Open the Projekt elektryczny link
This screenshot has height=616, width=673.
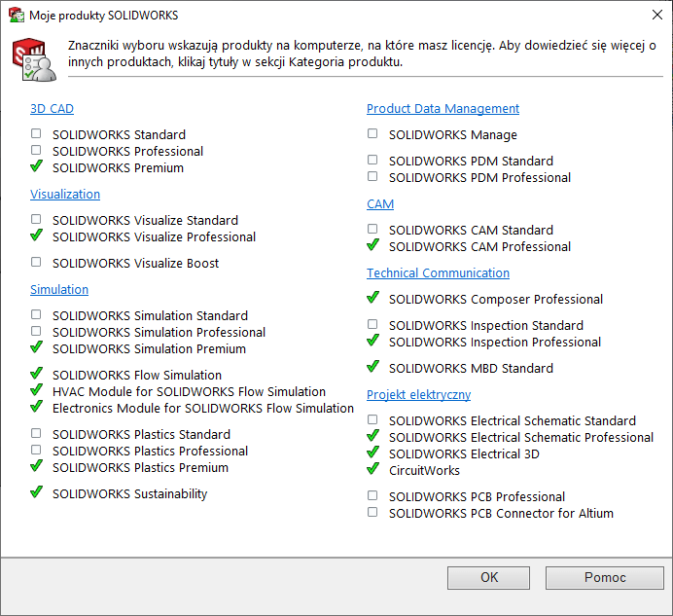[x=419, y=395]
